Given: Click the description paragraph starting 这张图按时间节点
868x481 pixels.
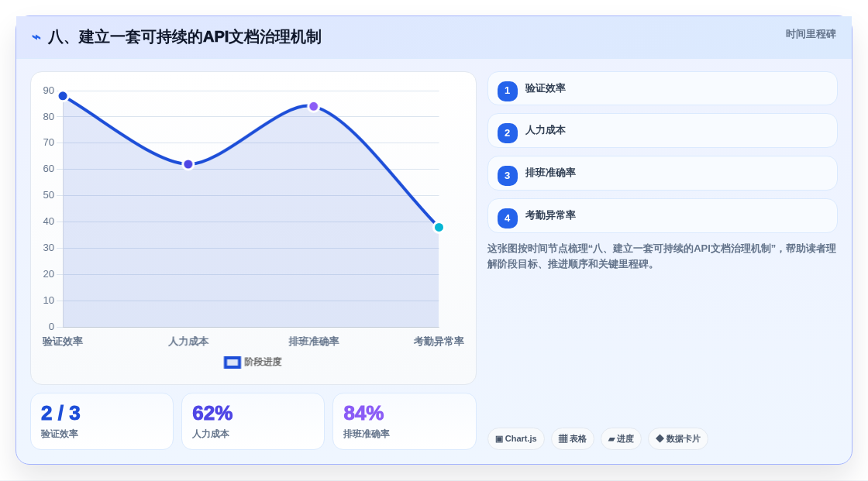Looking at the screenshot, I should (662, 256).
